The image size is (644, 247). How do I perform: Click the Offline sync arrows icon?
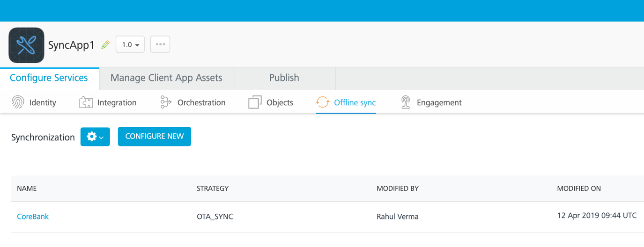tap(322, 102)
